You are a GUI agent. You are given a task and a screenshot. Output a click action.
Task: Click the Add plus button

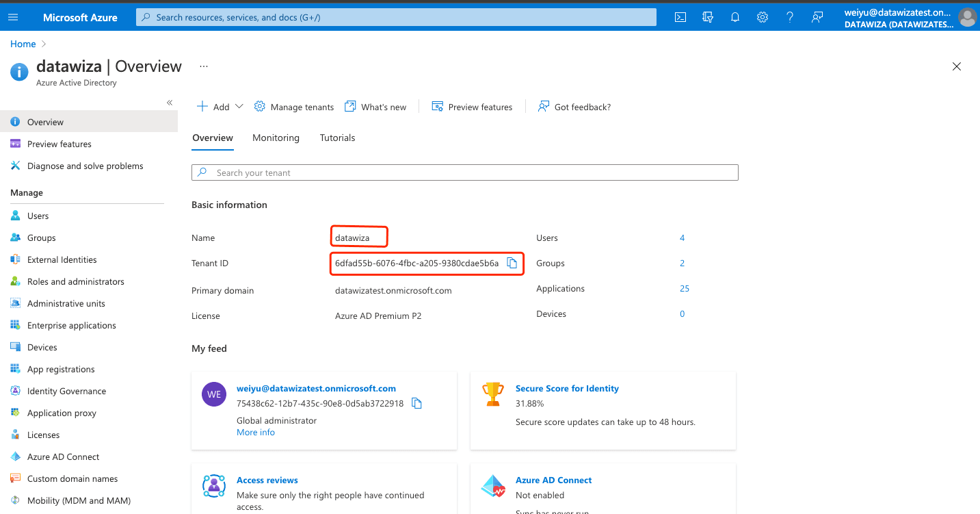coord(213,107)
